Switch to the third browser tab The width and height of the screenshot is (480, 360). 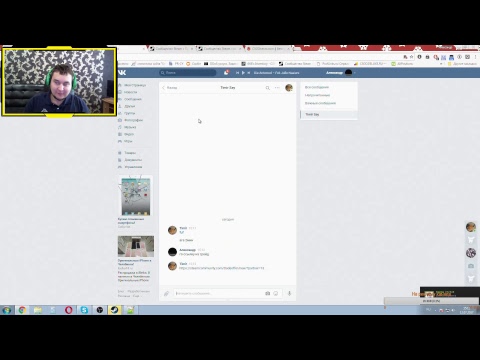pos(269,49)
